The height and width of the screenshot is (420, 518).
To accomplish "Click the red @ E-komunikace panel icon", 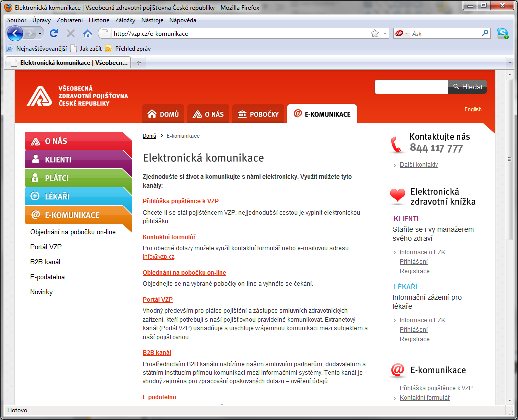I will tap(398, 370).
